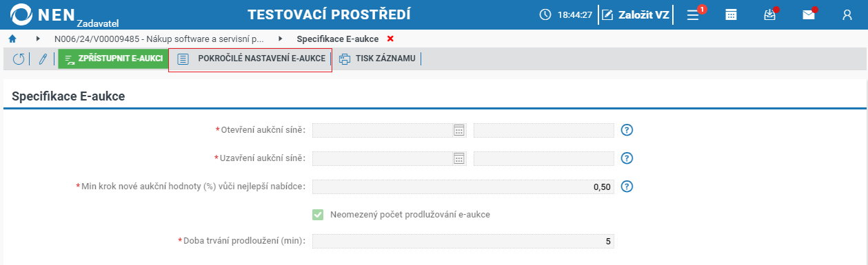Screen dimensions: 868x265
Task: Open date picker for Otevření aukční síně
Action: [459, 130]
